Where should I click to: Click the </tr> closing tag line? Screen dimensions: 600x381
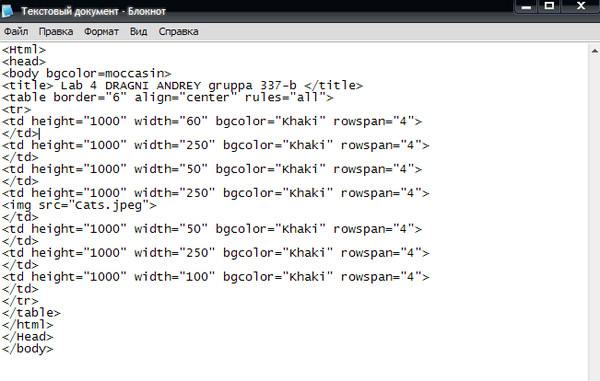pos(20,301)
